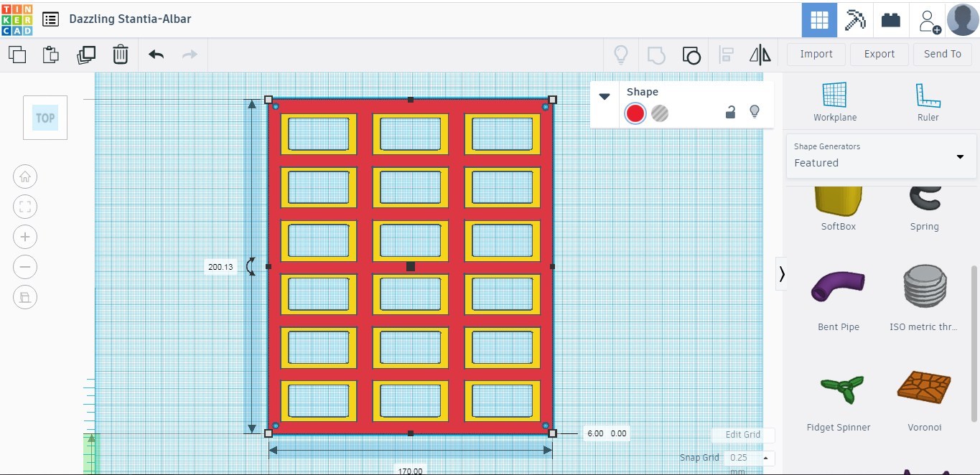The image size is (980, 475).
Task: Click the Paste tool icon
Action: (x=50, y=55)
